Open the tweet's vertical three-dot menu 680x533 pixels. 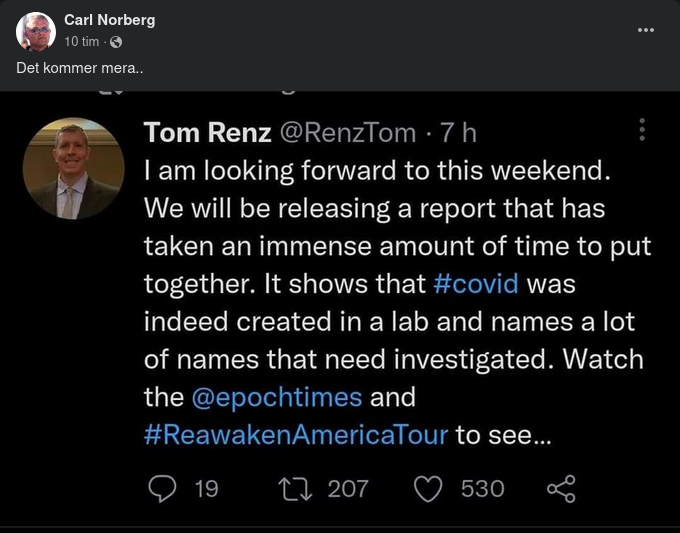pos(641,130)
